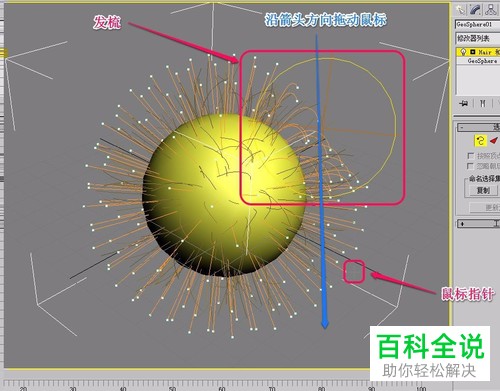This screenshot has width=500, height=391.
Task: Expand the Hair modifier sub-object box
Action: (473, 52)
